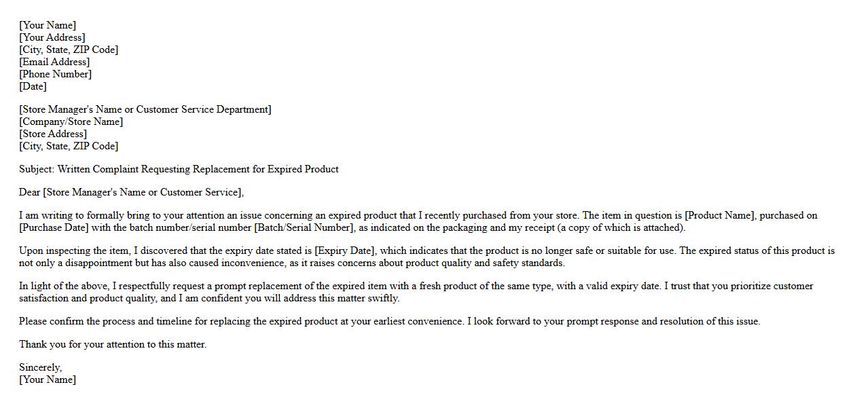The image size is (868, 408).
Task: Click the [Expiry Date] placeholder
Action: 346,251
